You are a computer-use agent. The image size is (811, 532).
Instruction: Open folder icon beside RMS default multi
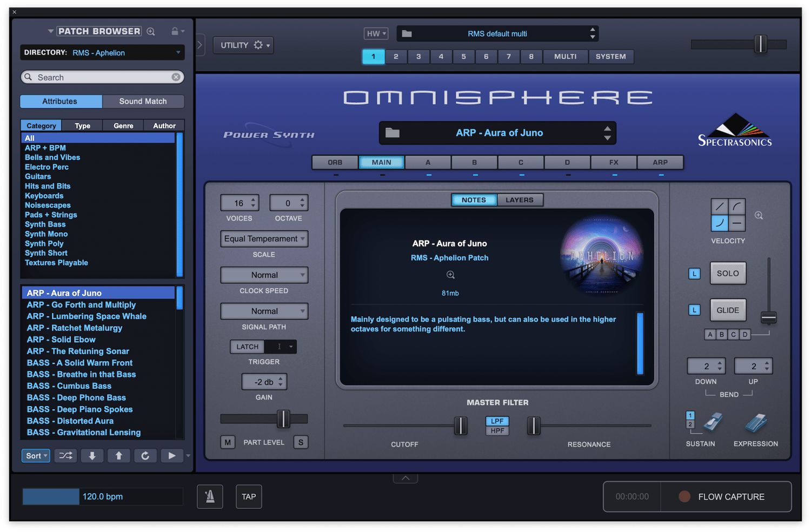407,34
